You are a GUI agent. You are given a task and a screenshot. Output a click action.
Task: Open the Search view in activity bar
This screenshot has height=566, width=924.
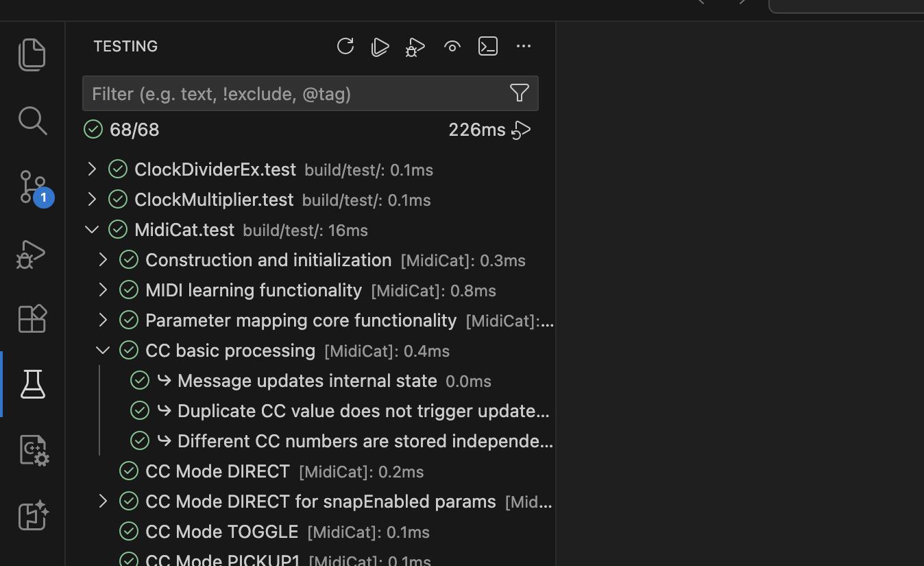pyautogui.click(x=32, y=121)
